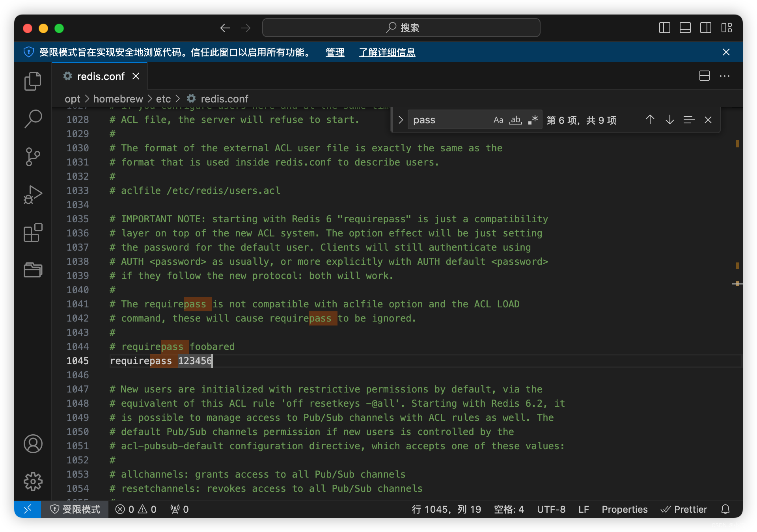Viewport: 757px width, 532px height.
Task: Expand the replace toggle chevron in find widget
Action: (401, 120)
